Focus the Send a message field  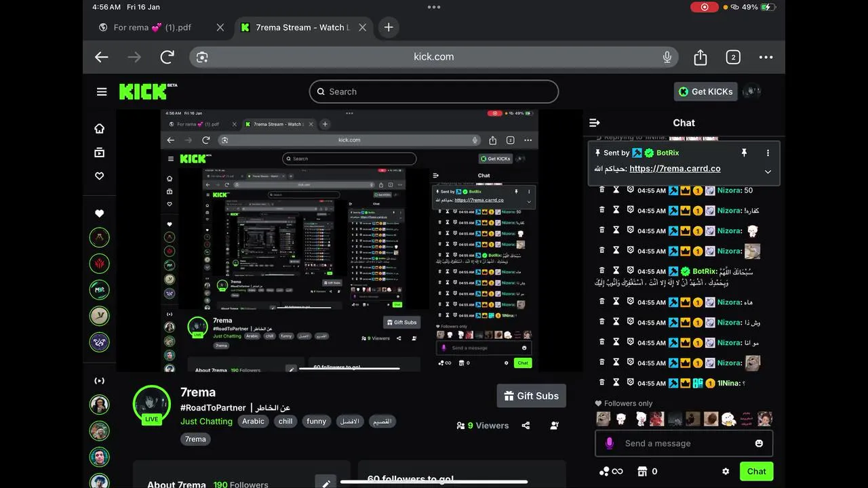pos(684,443)
